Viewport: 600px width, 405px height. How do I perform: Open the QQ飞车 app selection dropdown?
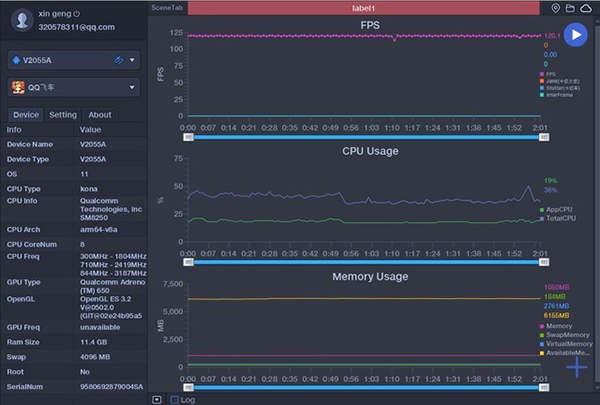pyautogui.click(x=132, y=88)
